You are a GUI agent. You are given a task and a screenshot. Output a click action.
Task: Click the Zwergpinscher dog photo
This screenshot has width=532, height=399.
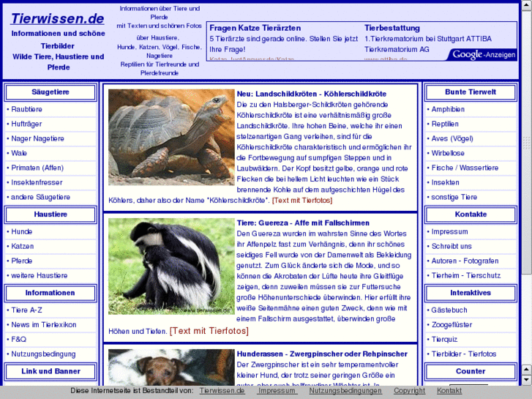click(x=171, y=368)
